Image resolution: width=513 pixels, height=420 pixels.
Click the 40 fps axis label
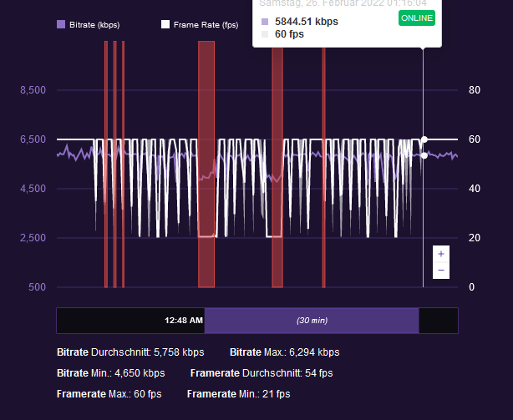click(475, 189)
